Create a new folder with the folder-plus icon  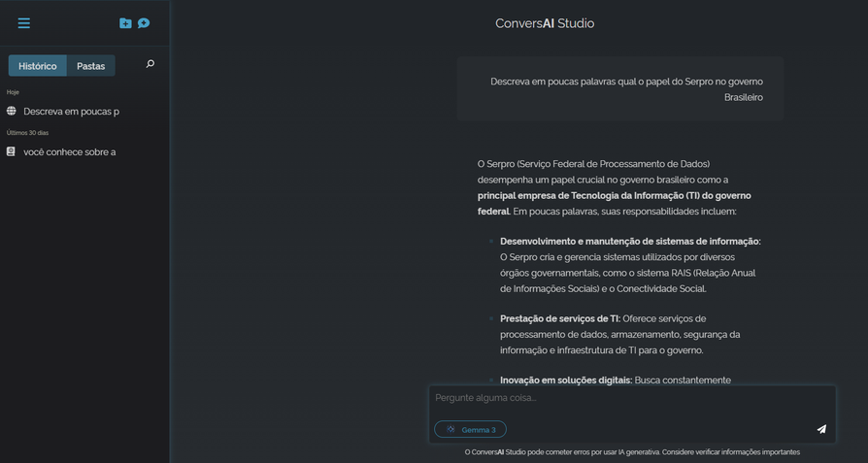coord(125,23)
